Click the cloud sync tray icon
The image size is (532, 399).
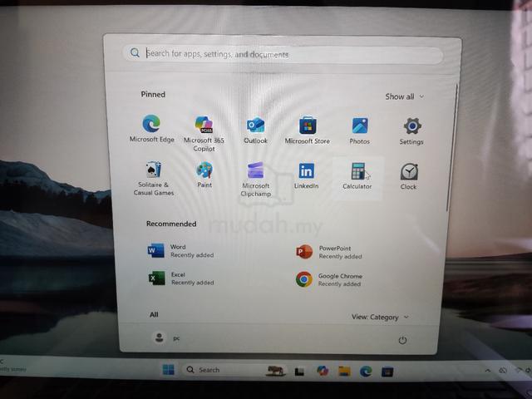[x=503, y=371]
